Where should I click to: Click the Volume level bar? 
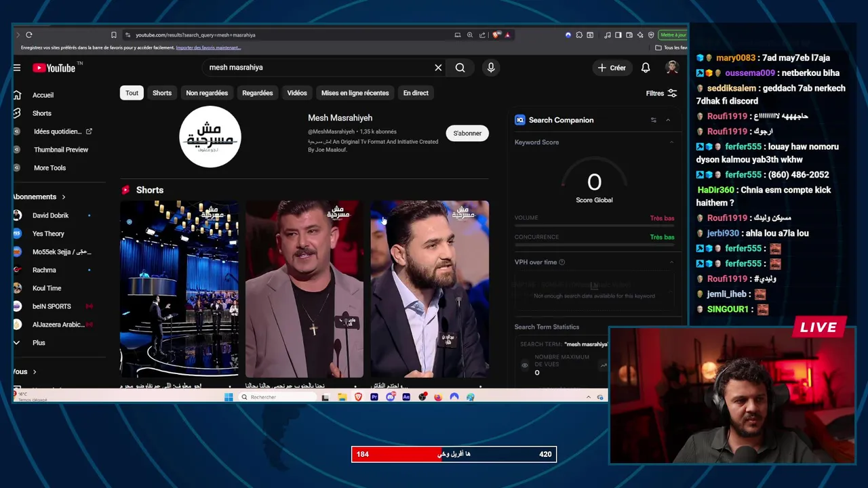tap(594, 226)
